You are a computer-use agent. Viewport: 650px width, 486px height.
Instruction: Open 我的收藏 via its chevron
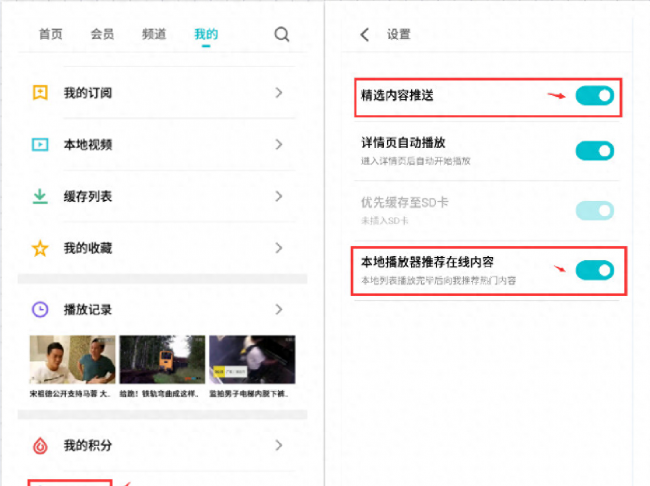coord(279,248)
